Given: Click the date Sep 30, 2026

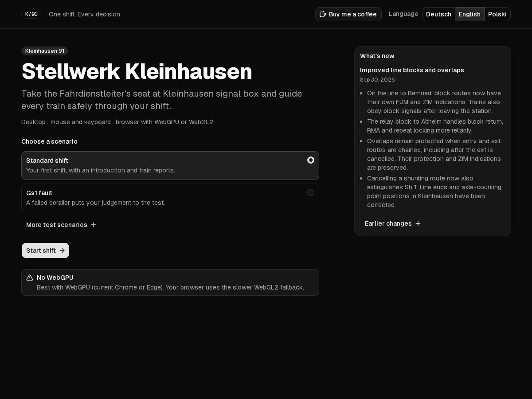Looking at the screenshot, I should 377,80.
